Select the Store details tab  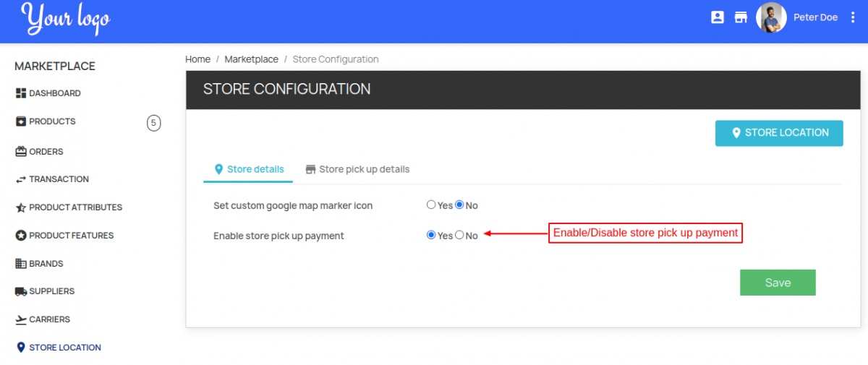249,169
